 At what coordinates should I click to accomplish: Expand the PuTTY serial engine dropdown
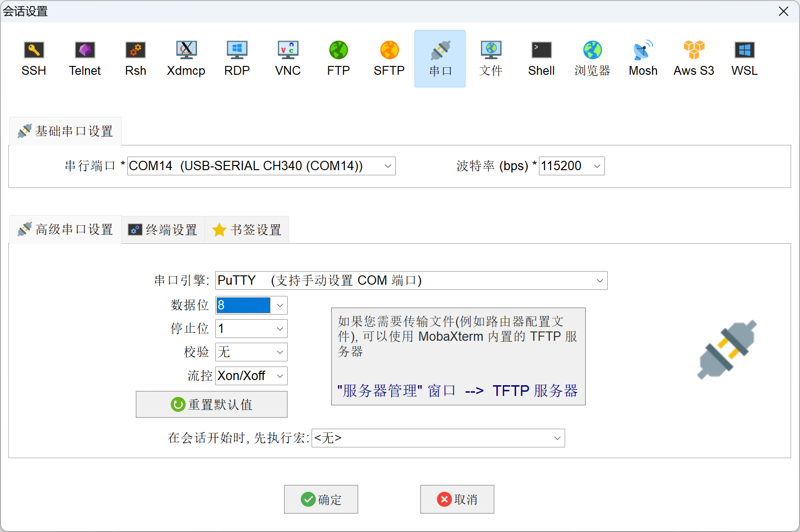click(x=599, y=281)
